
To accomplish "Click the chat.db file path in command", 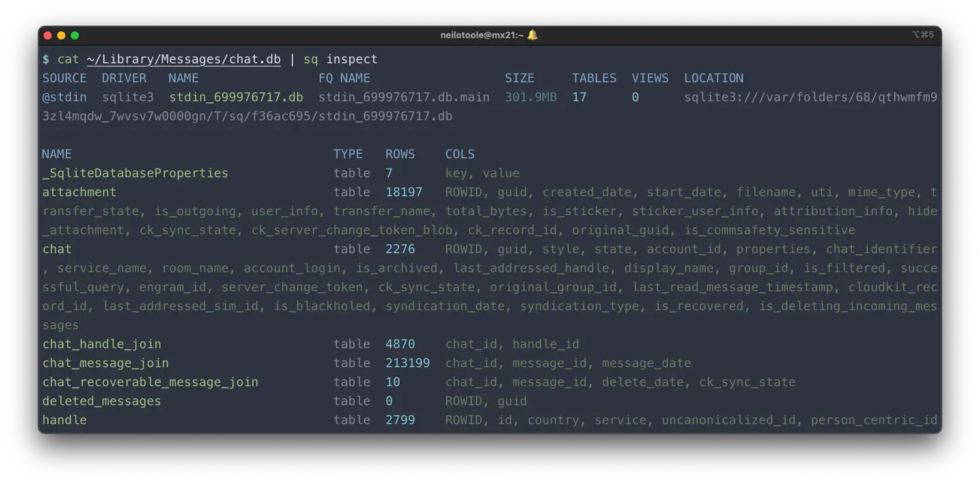I will [x=183, y=59].
